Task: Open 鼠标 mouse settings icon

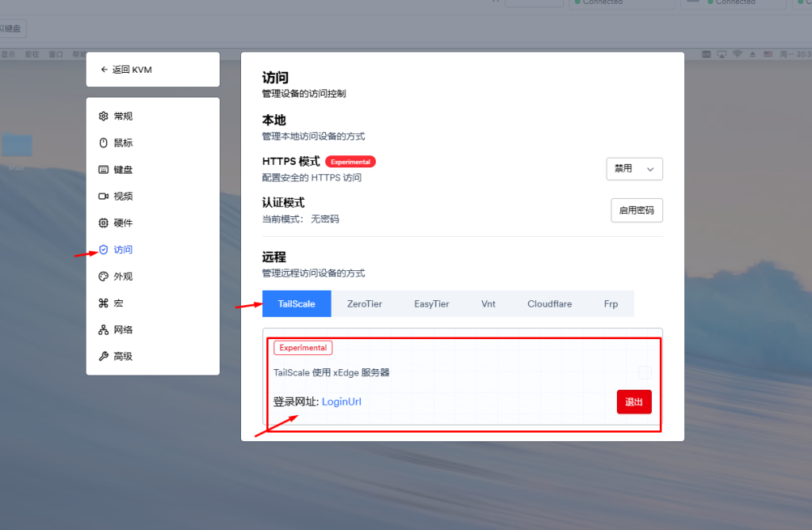Action: coord(103,143)
